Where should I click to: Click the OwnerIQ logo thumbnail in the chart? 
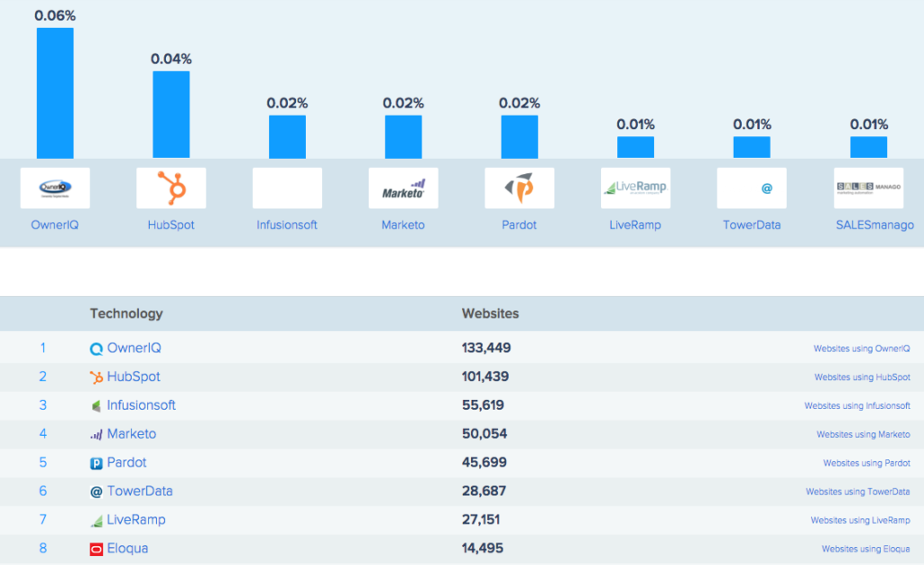55,188
